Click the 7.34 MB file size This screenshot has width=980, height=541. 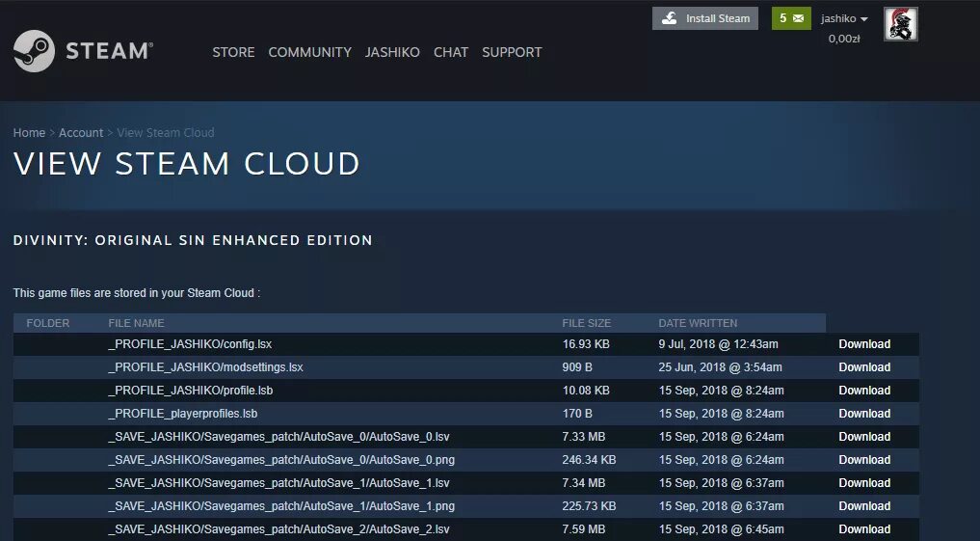(x=584, y=483)
